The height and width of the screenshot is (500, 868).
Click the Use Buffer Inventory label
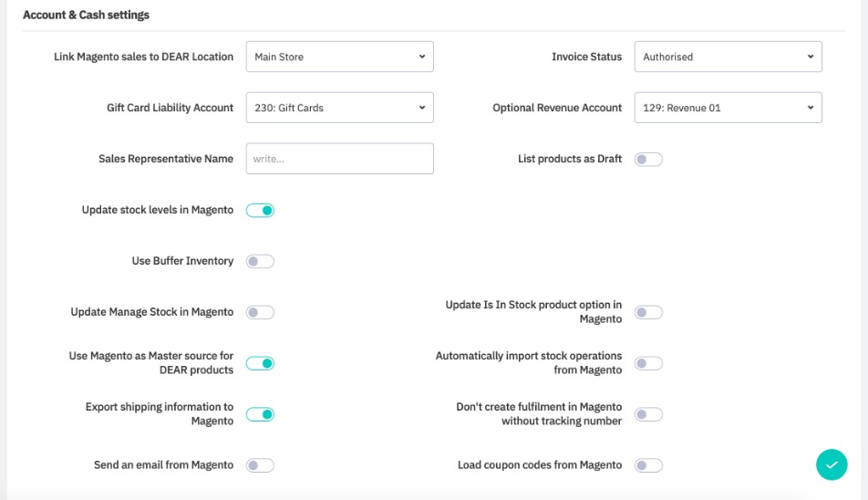tap(182, 261)
